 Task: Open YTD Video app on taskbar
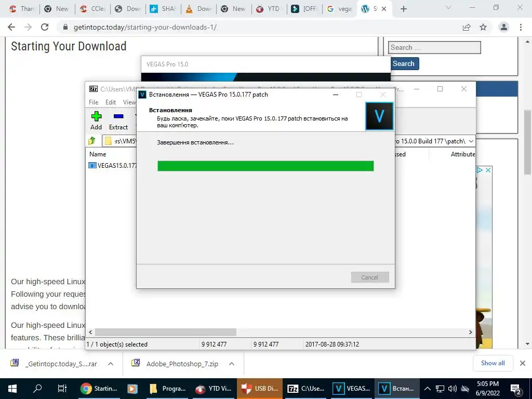tap(214, 389)
